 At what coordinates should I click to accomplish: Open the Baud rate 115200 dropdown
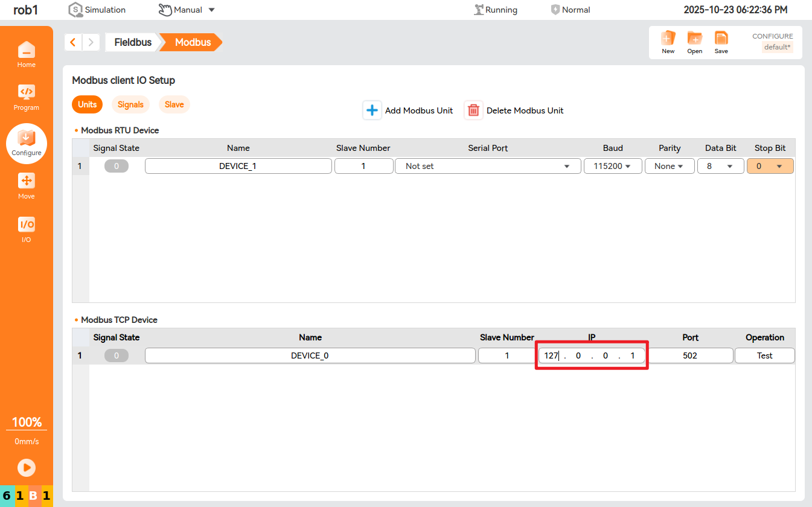(x=612, y=166)
